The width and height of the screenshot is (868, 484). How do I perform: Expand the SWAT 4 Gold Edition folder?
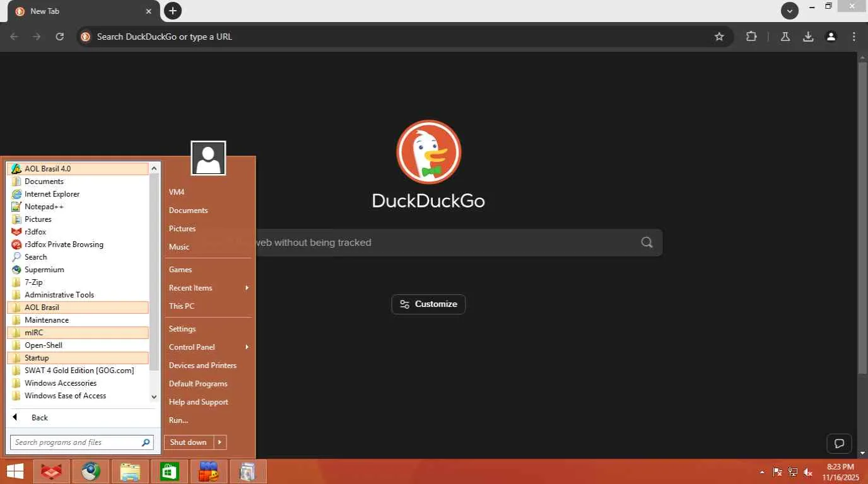click(78, 371)
